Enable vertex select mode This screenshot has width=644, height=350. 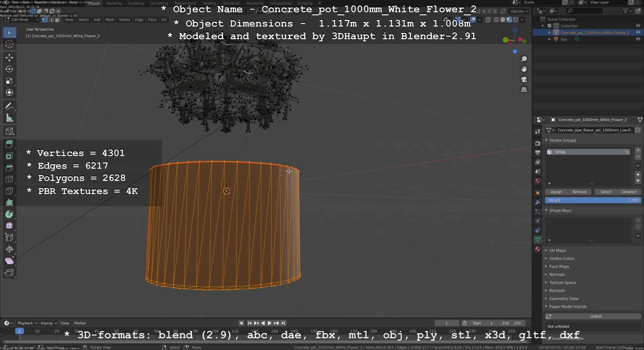point(45,20)
